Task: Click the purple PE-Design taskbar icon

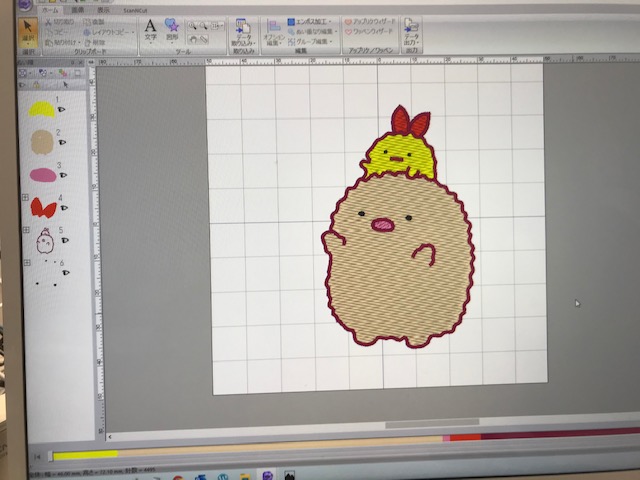Action: point(267,475)
